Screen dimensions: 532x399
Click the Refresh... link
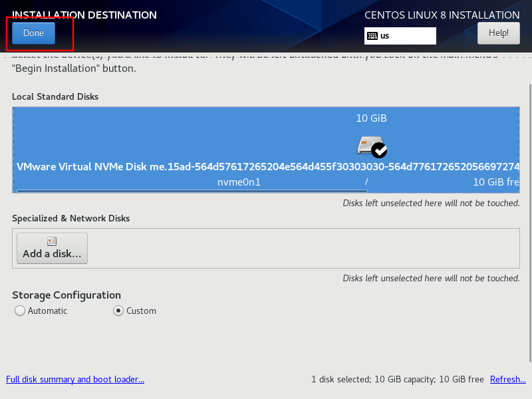pyautogui.click(x=508, y=379)
